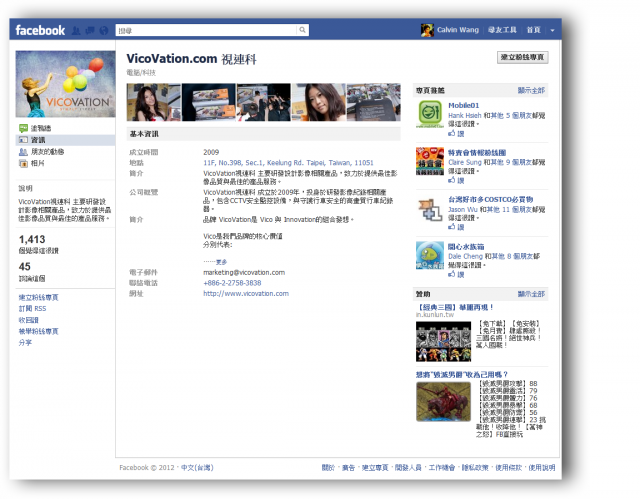Click the share link in left sidebar

coord(25,343)
